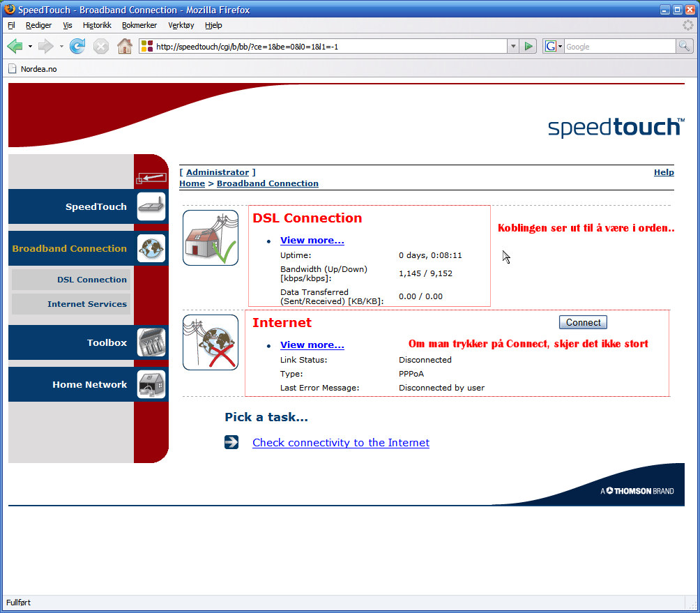Open the Bokmerker menu
This screenshot has width=700, height=613.
pyautogui.click(x=139, y=25)
